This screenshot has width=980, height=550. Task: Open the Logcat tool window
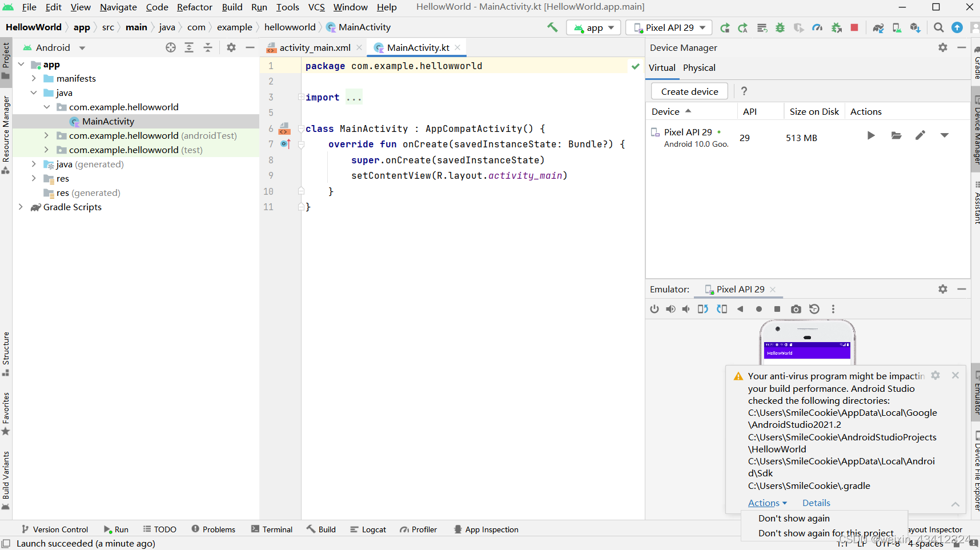(x=368, y=529)
